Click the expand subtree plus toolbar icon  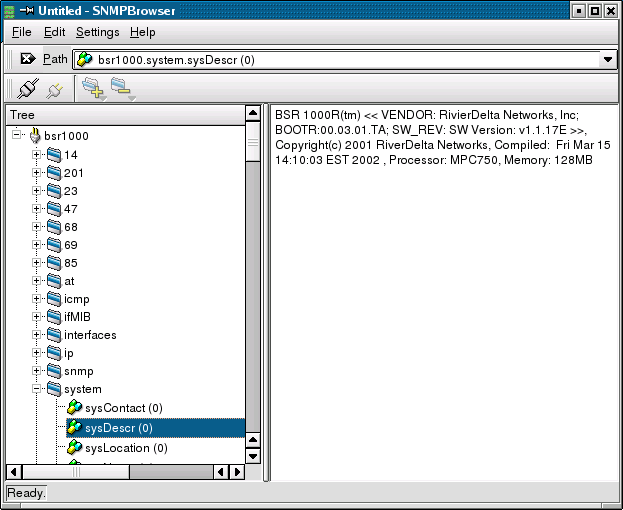tap(93, 88)
